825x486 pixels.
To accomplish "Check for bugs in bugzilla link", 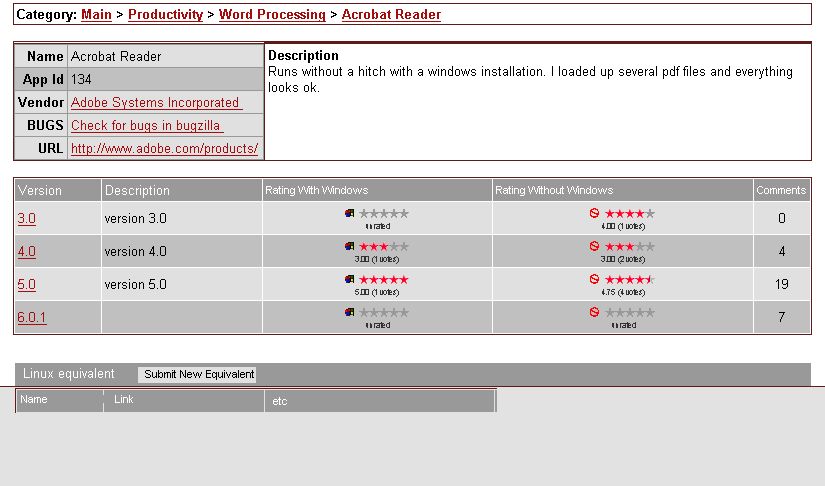I will pos(146,125).
